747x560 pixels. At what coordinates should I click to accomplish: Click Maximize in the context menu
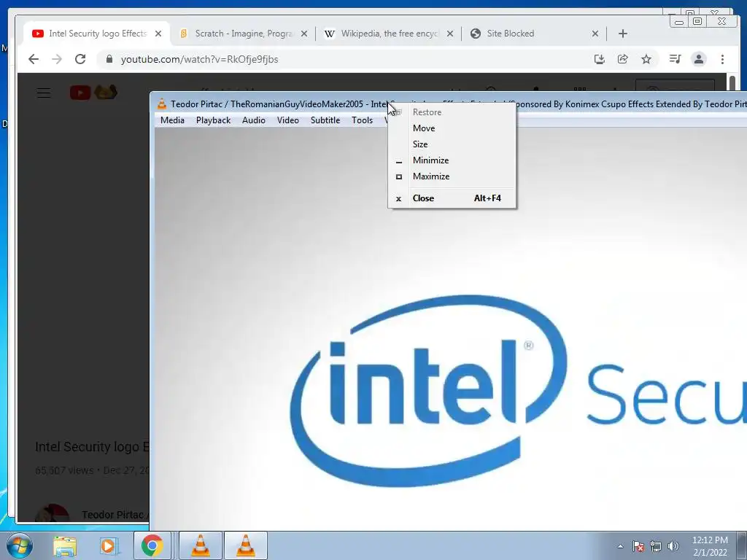pyautogui.click(x=452, y=176)
